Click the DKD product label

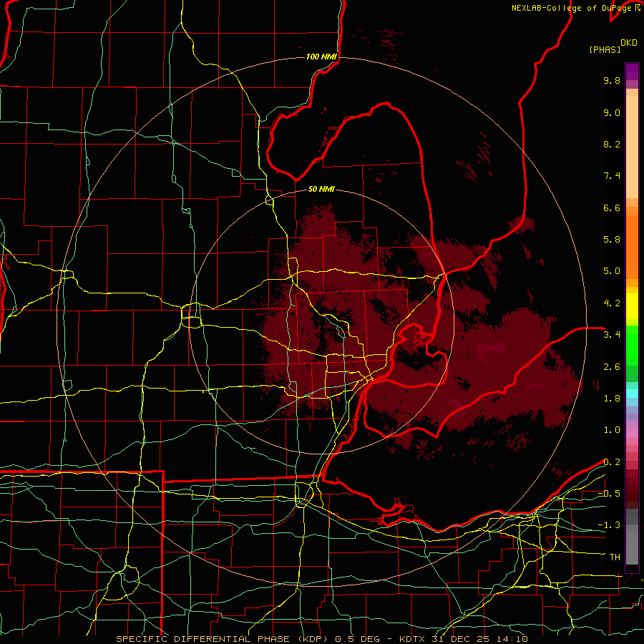tap(629, 43)
